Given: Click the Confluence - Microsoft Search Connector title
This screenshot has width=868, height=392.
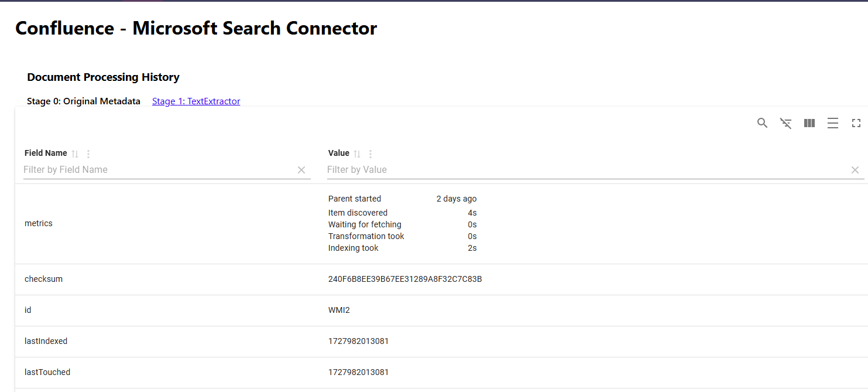Looking at the screenshot, I should (x=196, y=28).
